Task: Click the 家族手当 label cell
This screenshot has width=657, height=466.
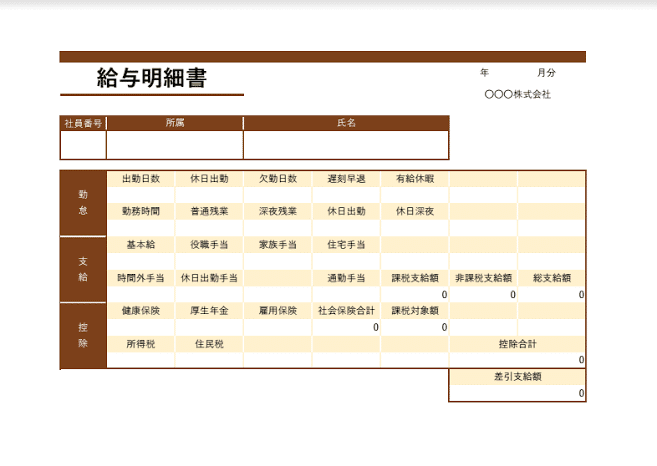Action: pos(278,245)
